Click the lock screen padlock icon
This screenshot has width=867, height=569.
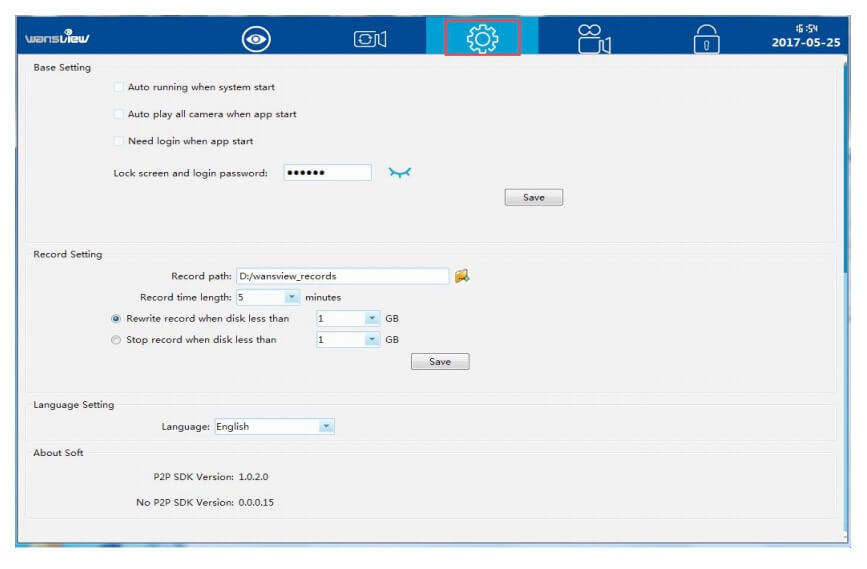click(707, 39)
